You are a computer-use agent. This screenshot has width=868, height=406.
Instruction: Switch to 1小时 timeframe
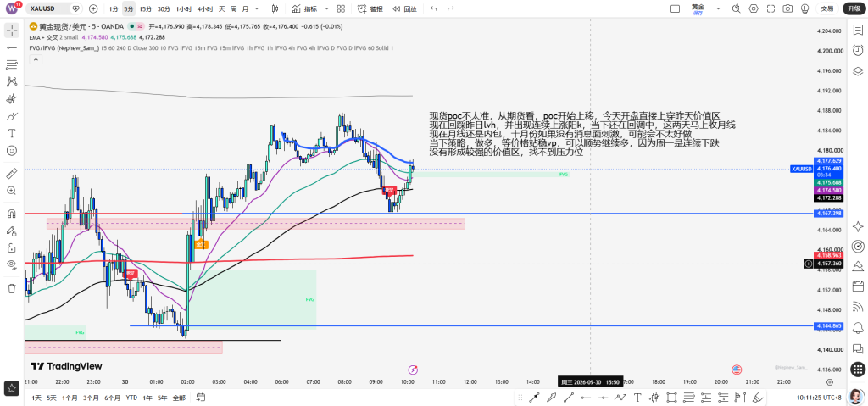click(183, 8)
